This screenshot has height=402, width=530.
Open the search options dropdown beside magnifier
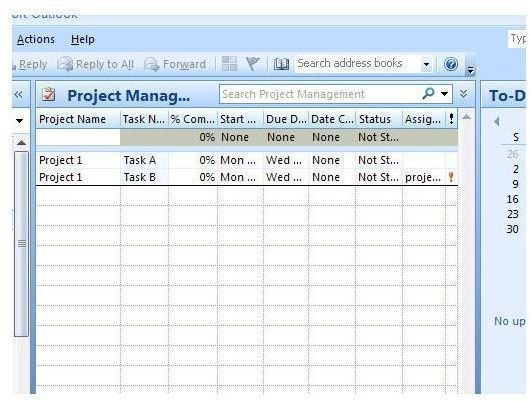tap(444, 94)
